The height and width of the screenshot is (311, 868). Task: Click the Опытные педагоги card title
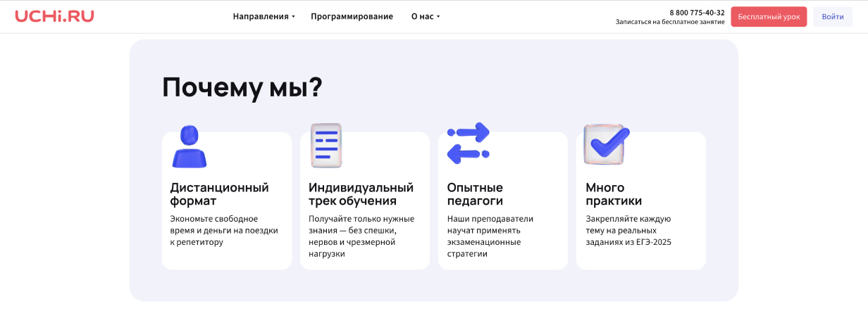[x=475, y=194]
